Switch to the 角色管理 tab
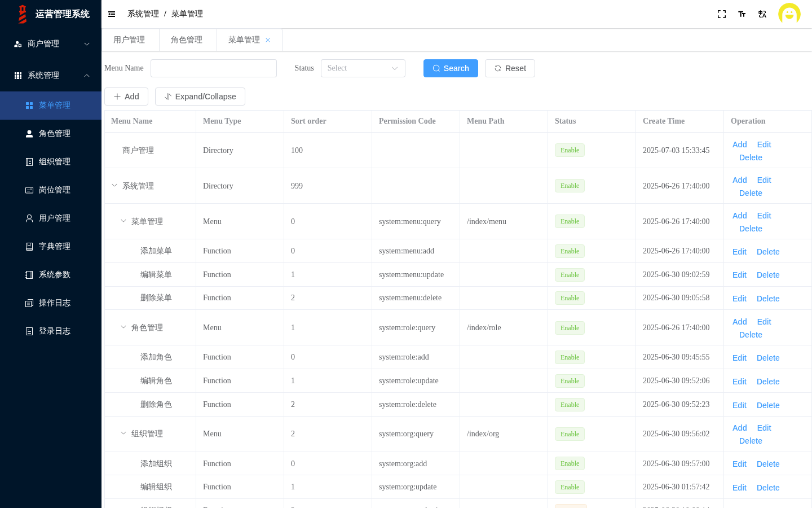The height and width of the screenshot is (508, 812). pyautogui.click(x=187, y=40)
